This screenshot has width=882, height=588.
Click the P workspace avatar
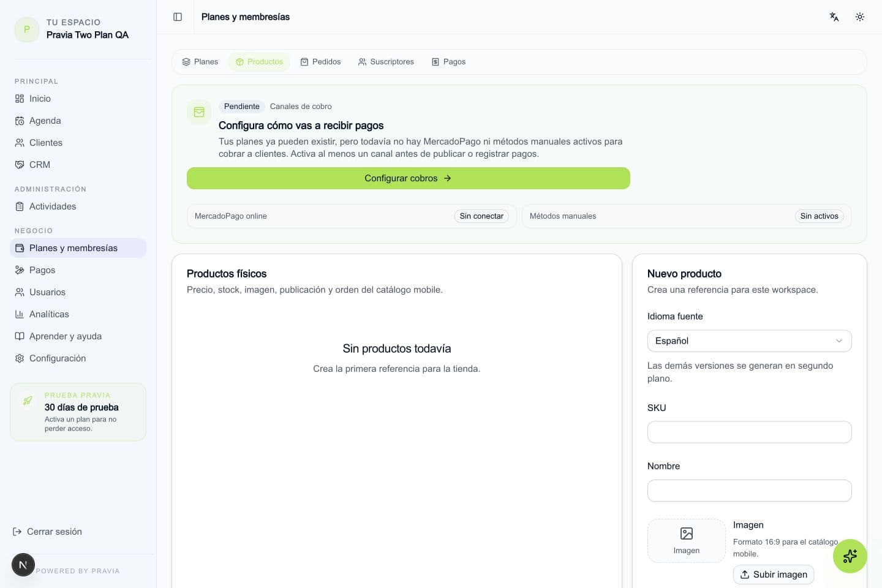click(x=27, y=29)
